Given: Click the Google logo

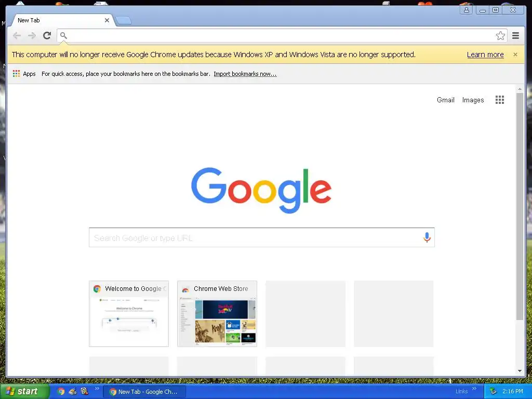Looking at the screenshot, I should tap(261, 190).
